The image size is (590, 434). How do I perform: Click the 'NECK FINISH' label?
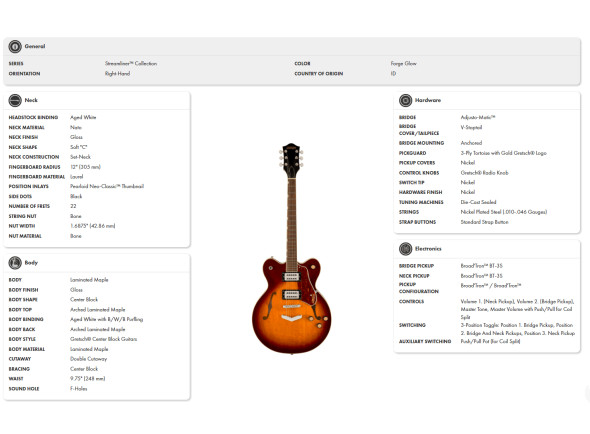23,137
